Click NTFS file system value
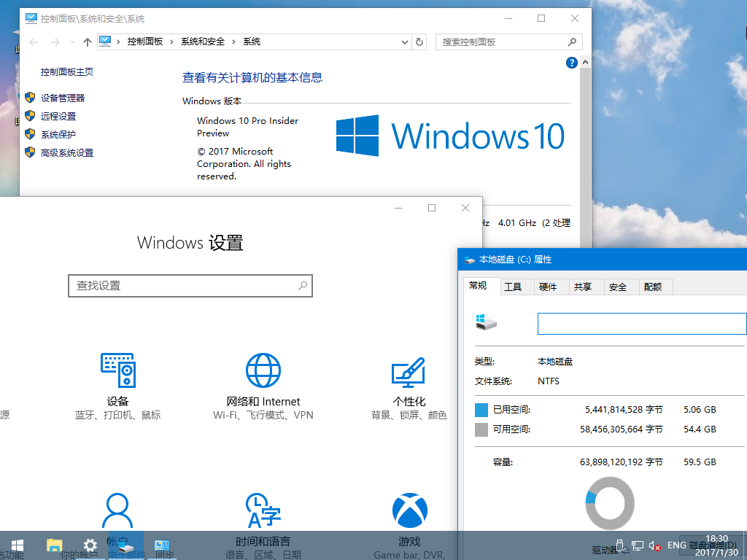Screen dimensions: 747x560 point(549,381)
